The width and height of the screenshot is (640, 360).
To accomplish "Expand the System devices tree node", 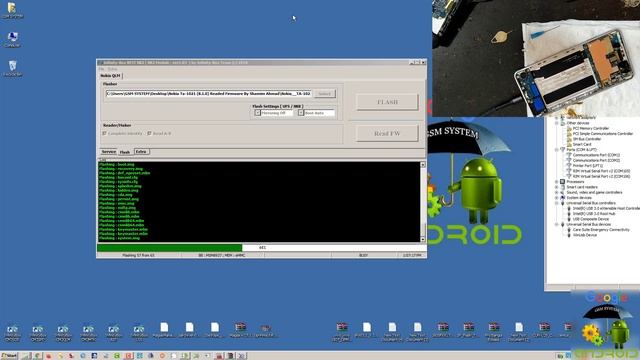I will [557, 198].
